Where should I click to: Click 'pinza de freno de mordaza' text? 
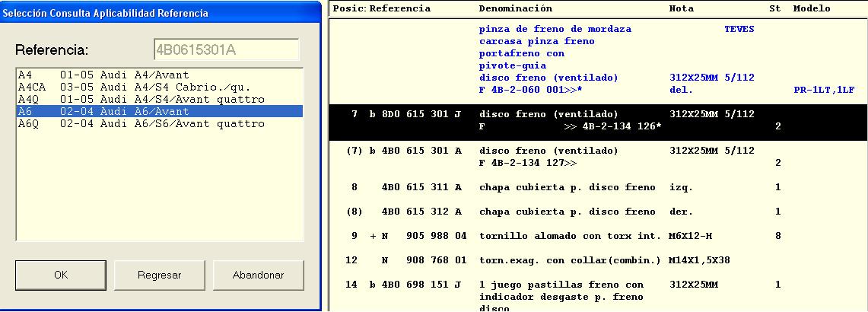555,29
